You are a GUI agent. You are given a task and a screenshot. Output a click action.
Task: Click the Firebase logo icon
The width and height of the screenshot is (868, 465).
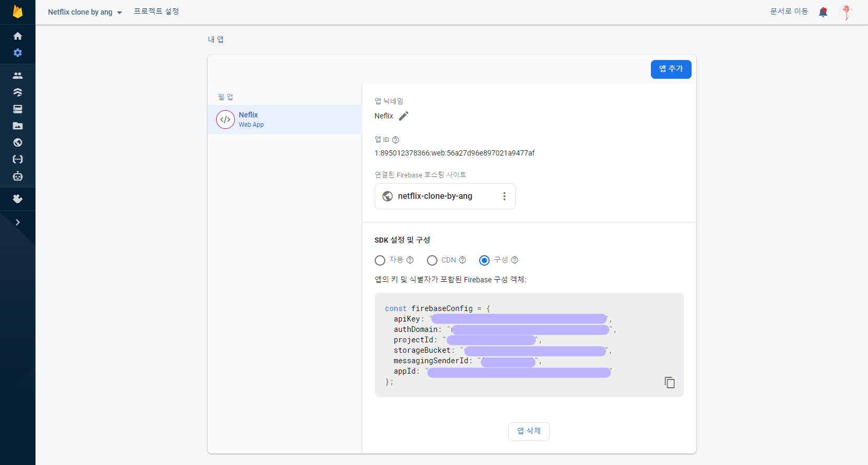(x=18, y=11)
